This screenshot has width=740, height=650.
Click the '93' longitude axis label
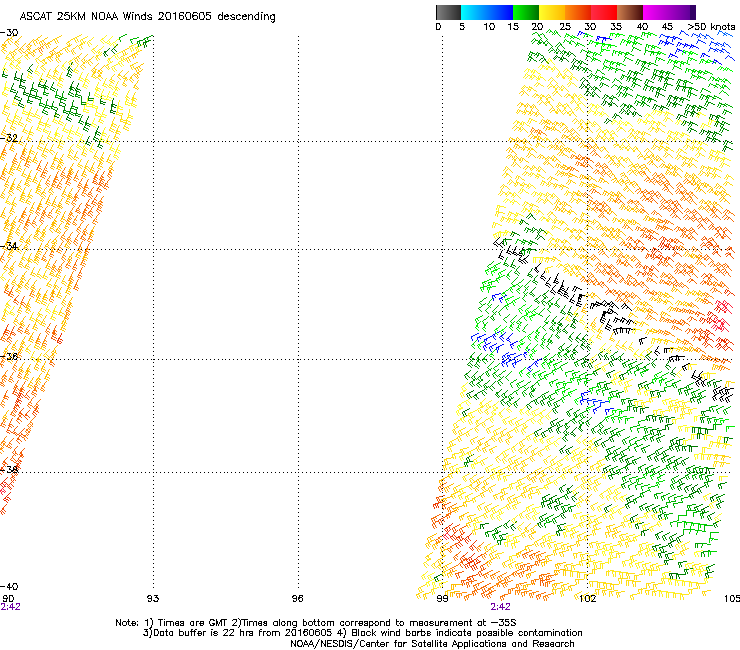(153, 599)
